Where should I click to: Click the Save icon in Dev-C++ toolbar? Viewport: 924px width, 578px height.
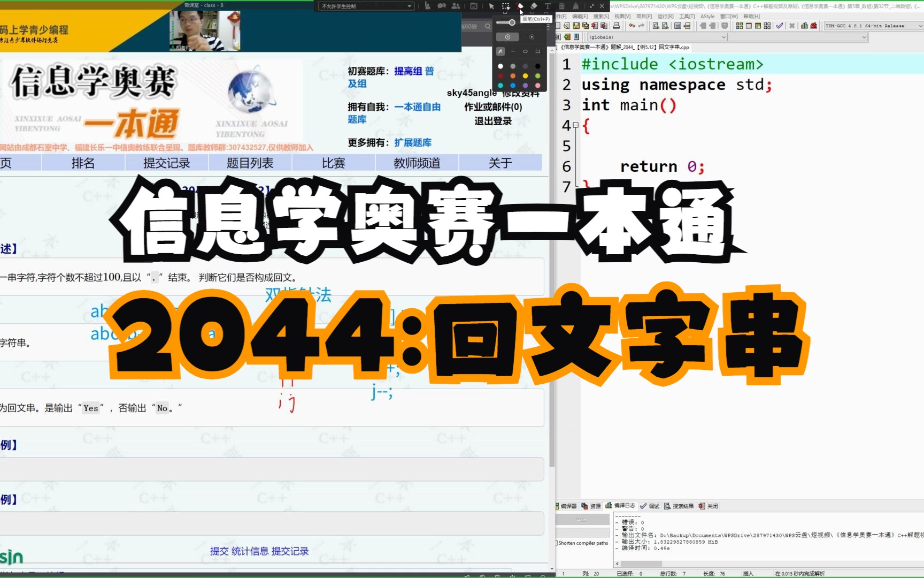[576, 26]
